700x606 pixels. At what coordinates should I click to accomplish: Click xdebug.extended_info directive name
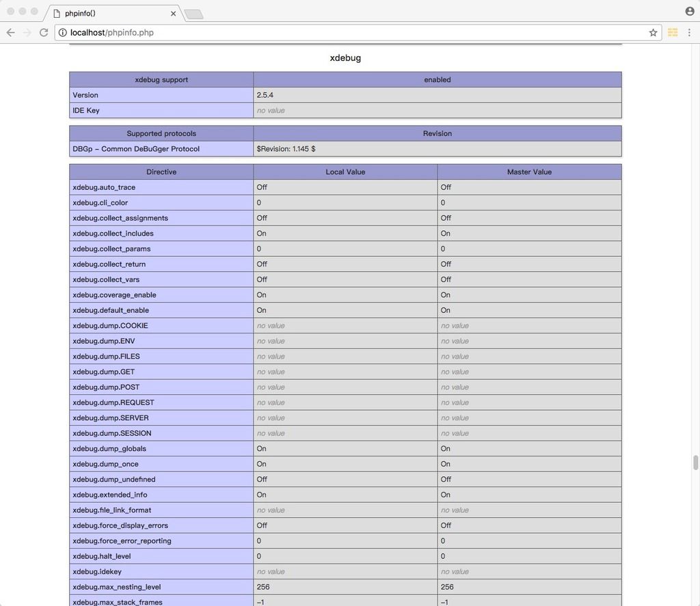tap(110, 495)
